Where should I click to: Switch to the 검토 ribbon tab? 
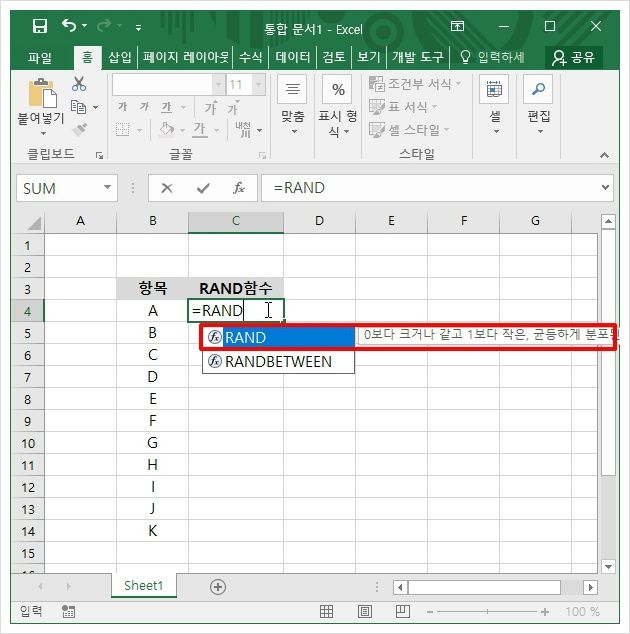tap(334, 57)
